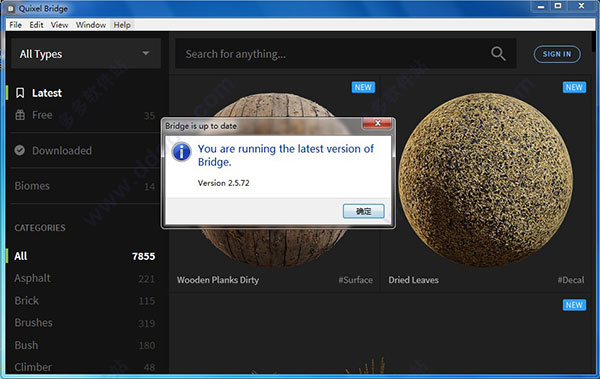Click NEW badge on Dried Leaves card
The height and width of the screenshot is (379, 600).
[x=574, y=87]
